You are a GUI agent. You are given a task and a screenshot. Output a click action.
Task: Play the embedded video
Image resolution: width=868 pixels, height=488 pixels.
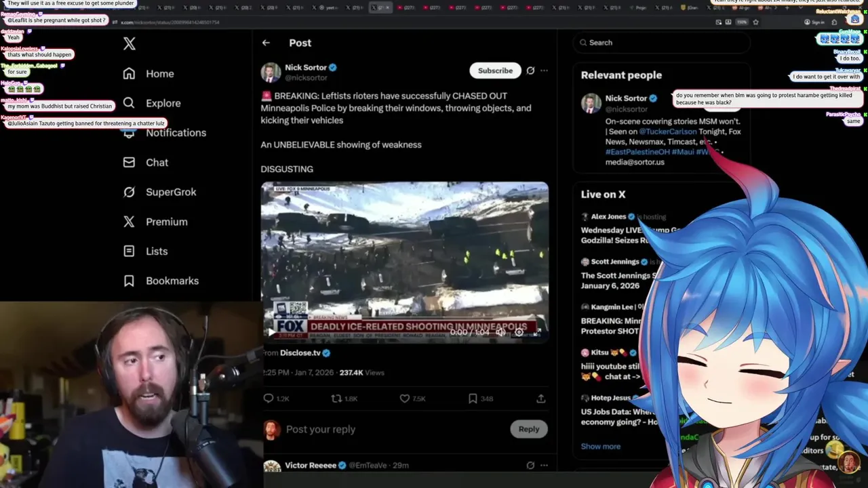272,332
